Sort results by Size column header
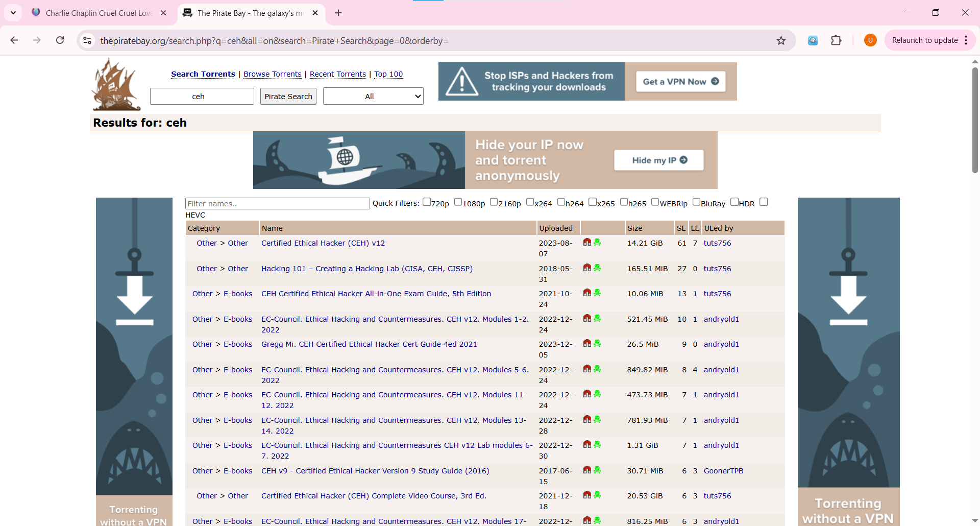Screen dimensions: 980x526 click(x=635, y=228)
